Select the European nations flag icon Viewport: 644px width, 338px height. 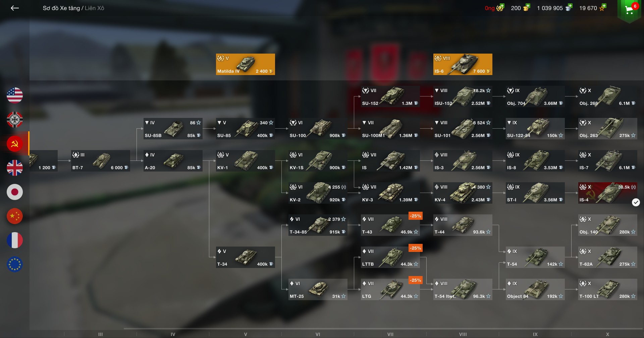pyautogui.click(x=15, y=264)
